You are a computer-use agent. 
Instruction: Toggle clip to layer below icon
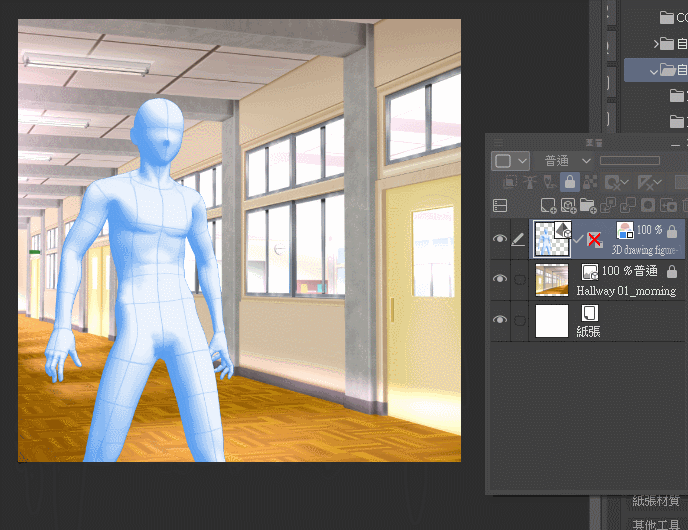coord(509,182)
